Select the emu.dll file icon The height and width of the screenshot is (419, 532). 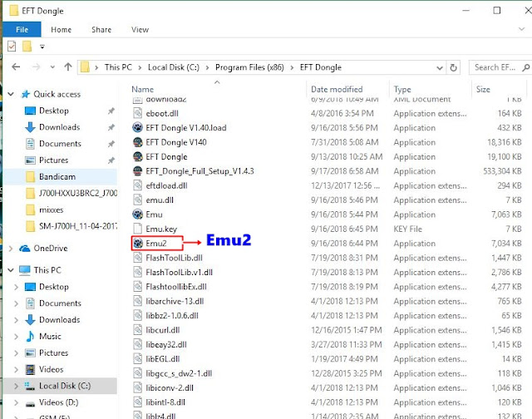pos(137,200)
